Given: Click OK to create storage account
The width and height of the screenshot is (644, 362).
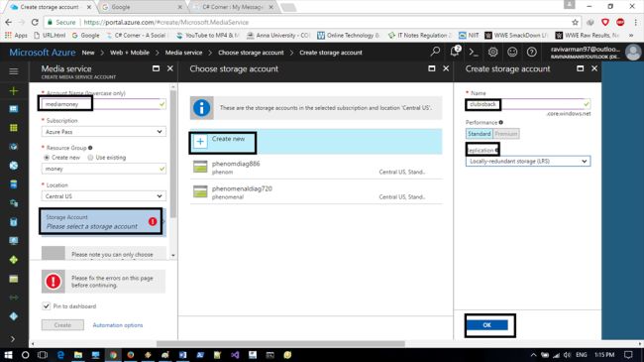Looking at the screenshot, I should 487,325.
